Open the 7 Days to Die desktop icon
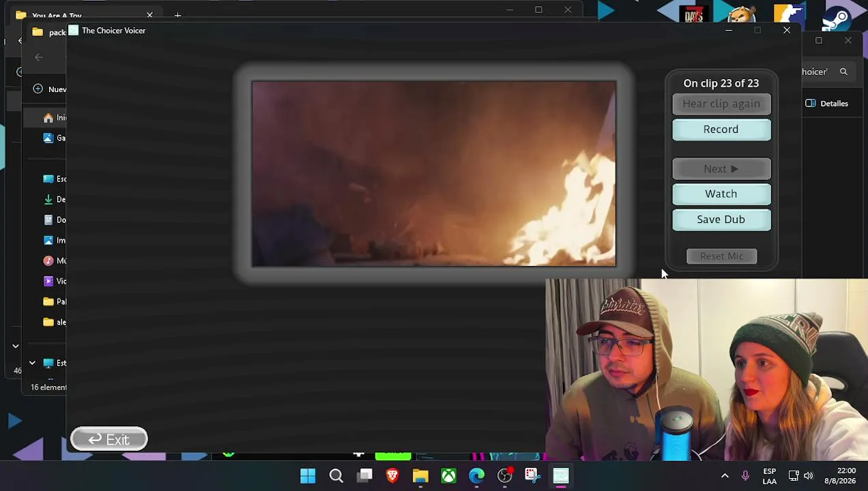Screen dimensions: 868x491 click(x=693, y=15)
